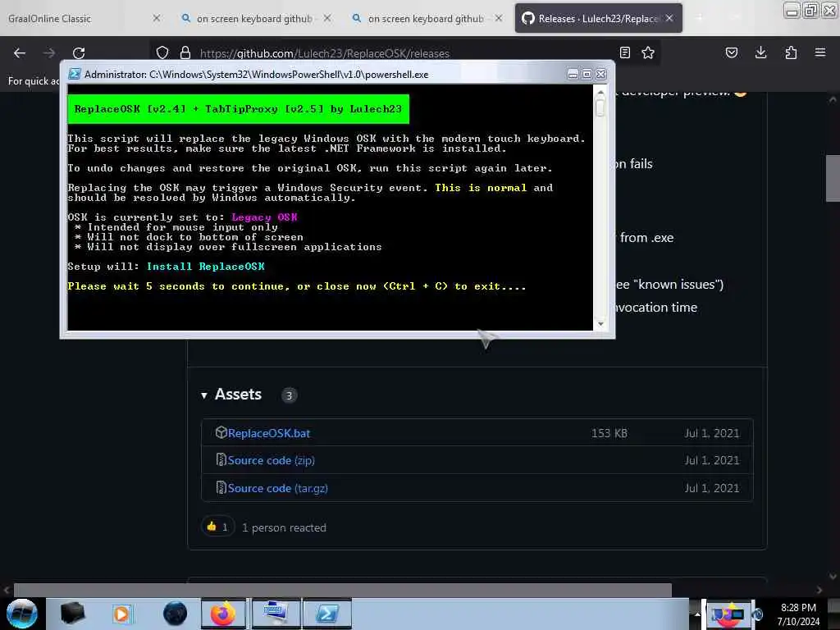The image size is (840, 630).
Task: Click the site security padlock icon
Action: click(185, 52)
